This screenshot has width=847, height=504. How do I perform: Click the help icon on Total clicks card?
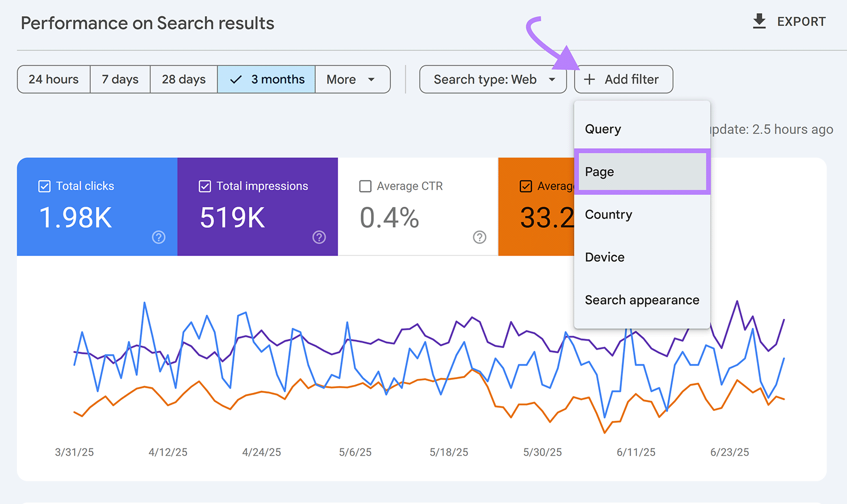point(158,237)
